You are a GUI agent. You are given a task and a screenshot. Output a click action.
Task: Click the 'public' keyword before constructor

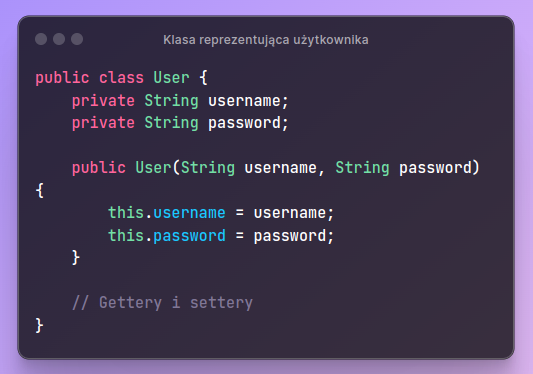coord(99,168)
